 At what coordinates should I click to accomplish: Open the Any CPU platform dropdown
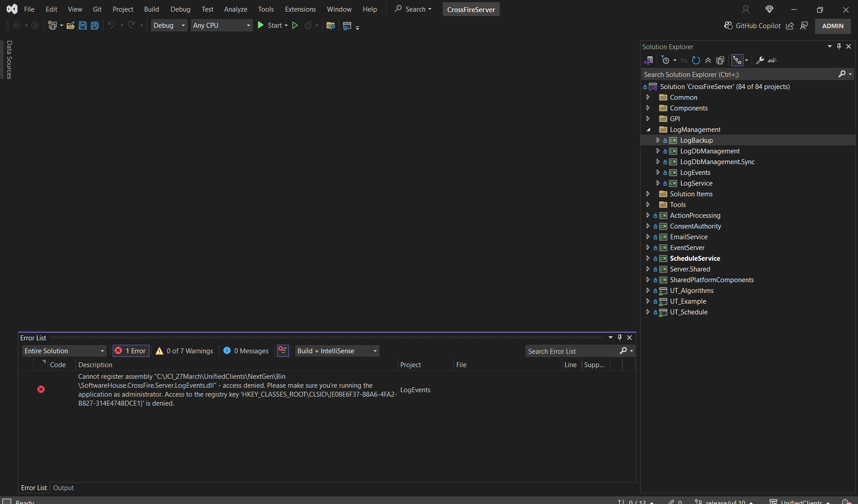[222, 25]
